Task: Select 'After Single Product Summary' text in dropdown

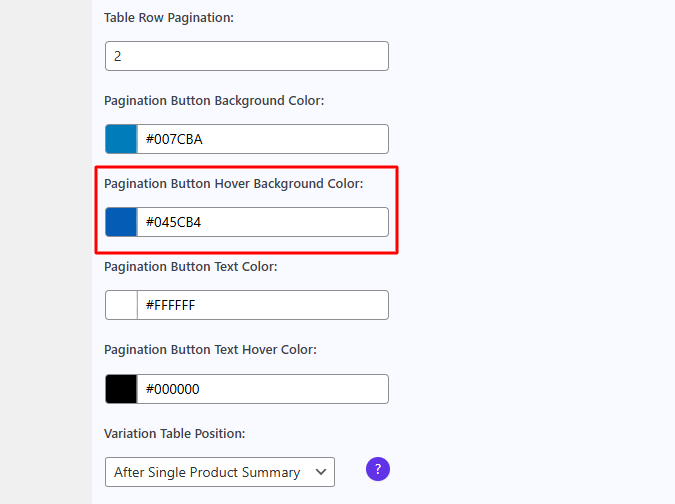Action: tap(207, 472)
